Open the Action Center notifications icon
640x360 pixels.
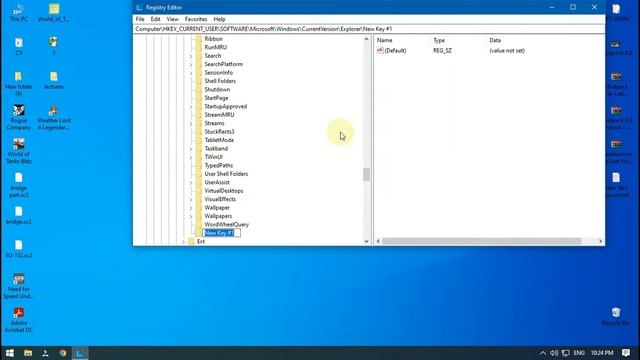(x=626, y=353)
